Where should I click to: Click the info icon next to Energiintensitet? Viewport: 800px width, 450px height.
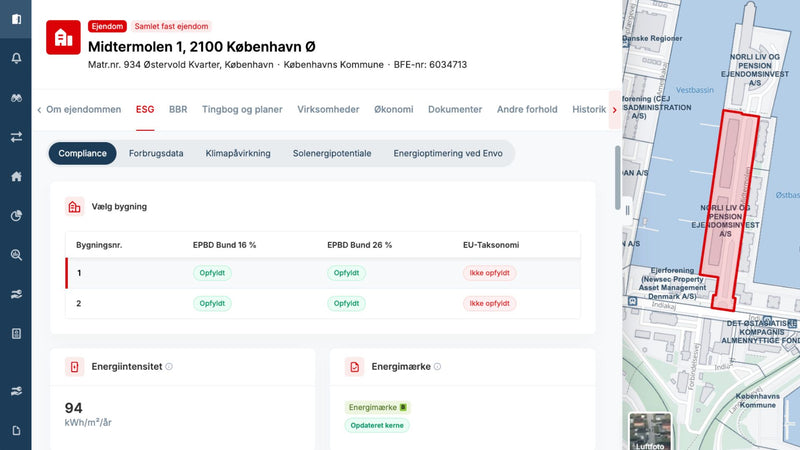169,366
